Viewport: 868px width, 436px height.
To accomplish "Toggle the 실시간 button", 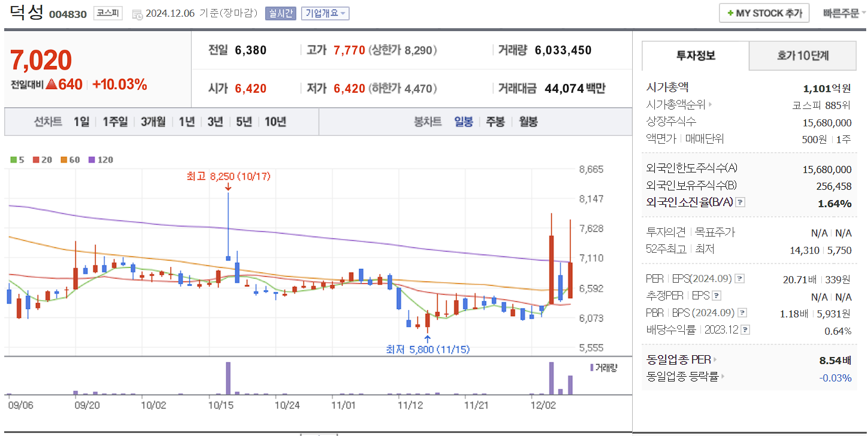I will [281, 13].
